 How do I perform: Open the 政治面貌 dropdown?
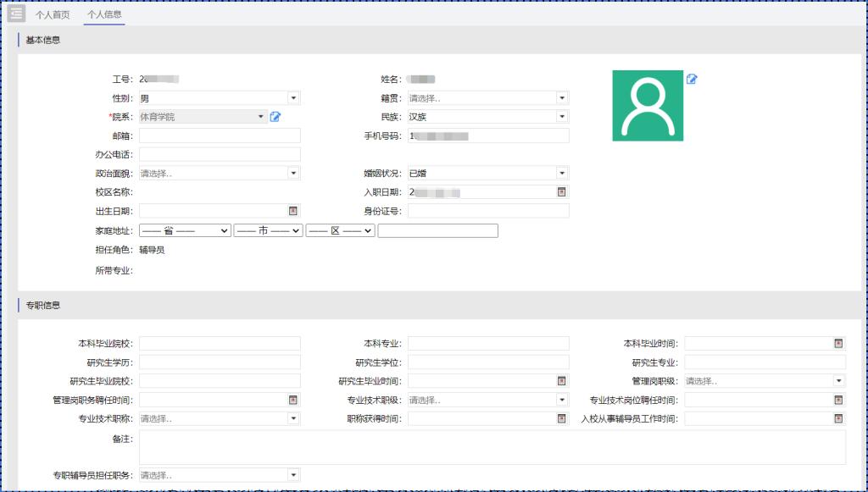tap(292, 173)
